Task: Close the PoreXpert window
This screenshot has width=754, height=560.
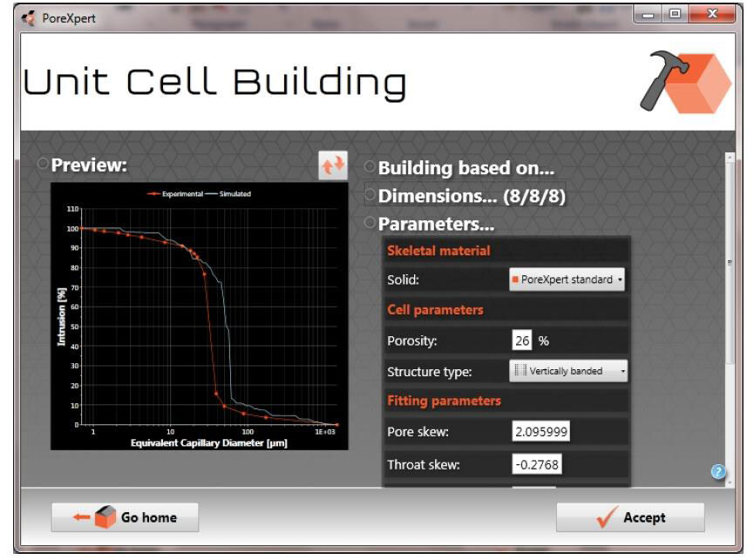Action: pyautogui.click(x=712, y=15)
